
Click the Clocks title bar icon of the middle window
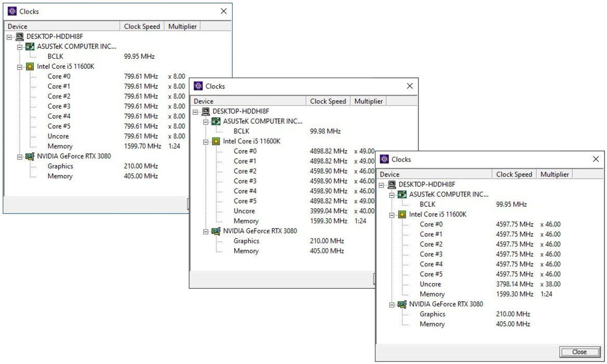tap(198, 86)
